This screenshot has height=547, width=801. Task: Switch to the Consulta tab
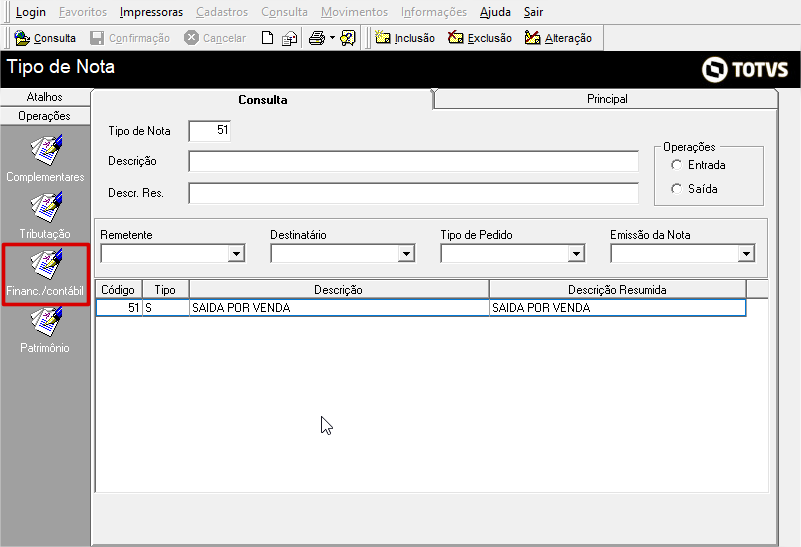(263, 100)
